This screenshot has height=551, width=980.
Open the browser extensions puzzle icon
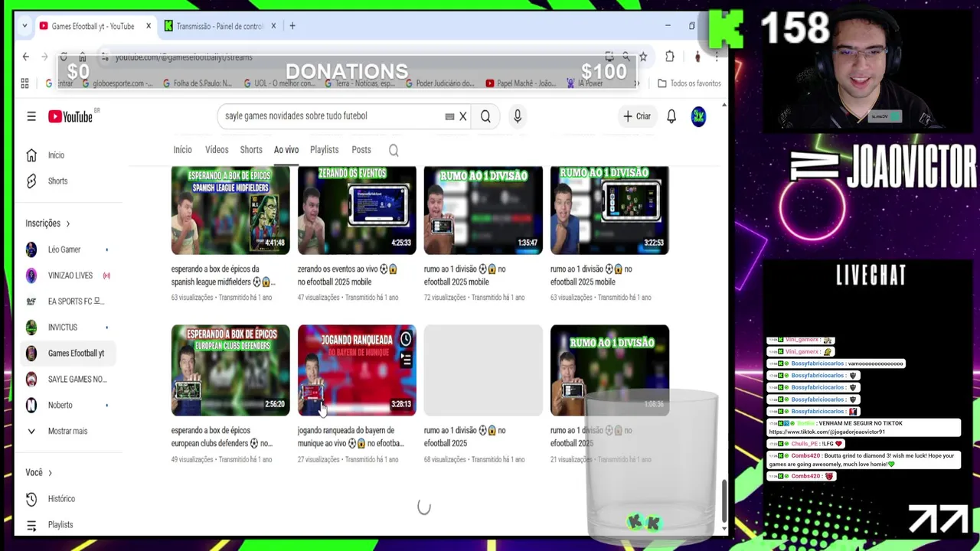pyautogui.click(x=670, y=57)
